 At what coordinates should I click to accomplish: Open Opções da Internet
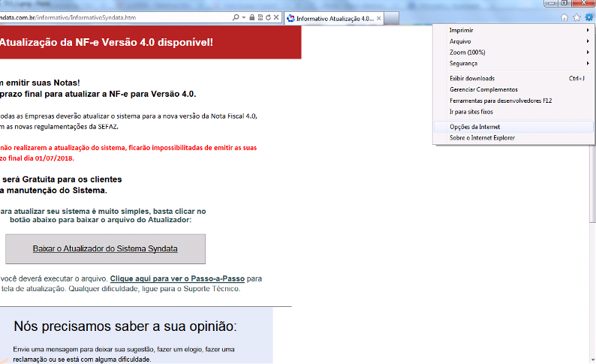click(514, 127)
